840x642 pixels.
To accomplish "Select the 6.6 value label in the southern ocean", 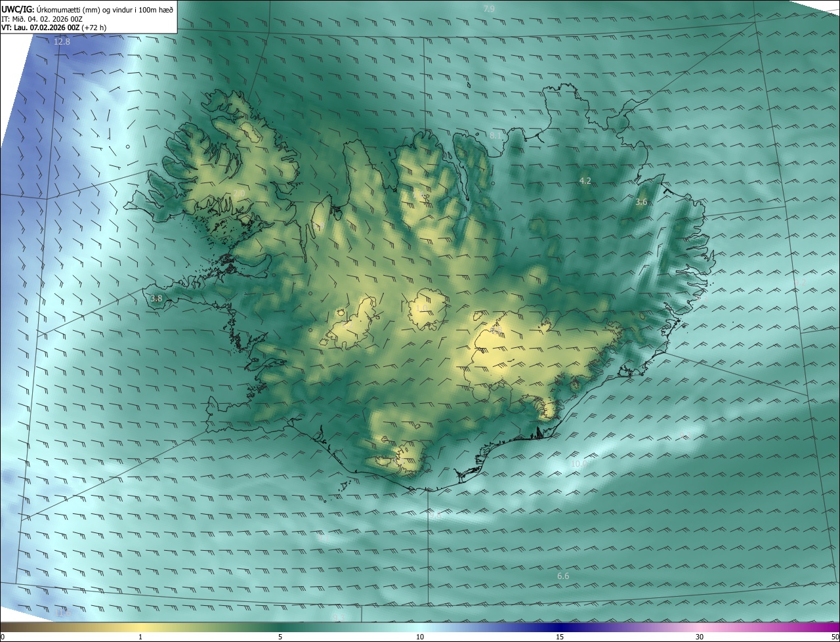I will (563, 576).
